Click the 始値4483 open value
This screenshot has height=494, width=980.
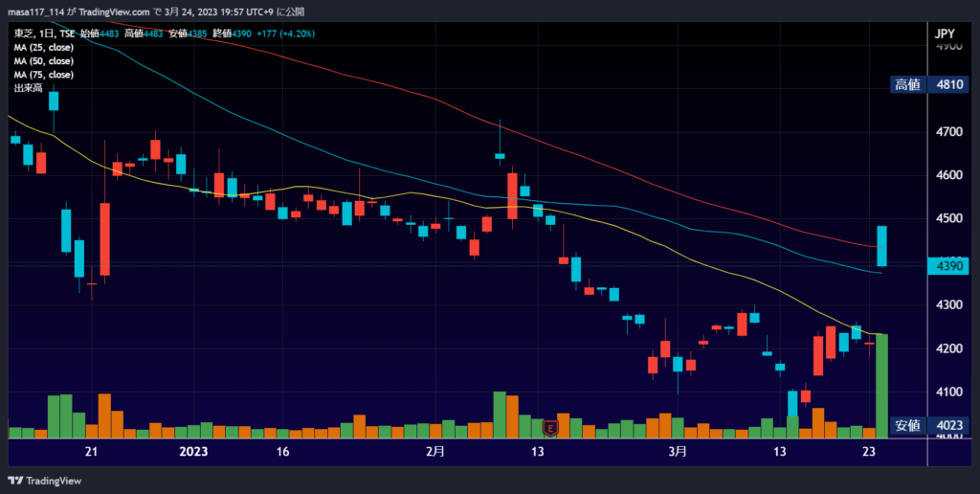100,34
